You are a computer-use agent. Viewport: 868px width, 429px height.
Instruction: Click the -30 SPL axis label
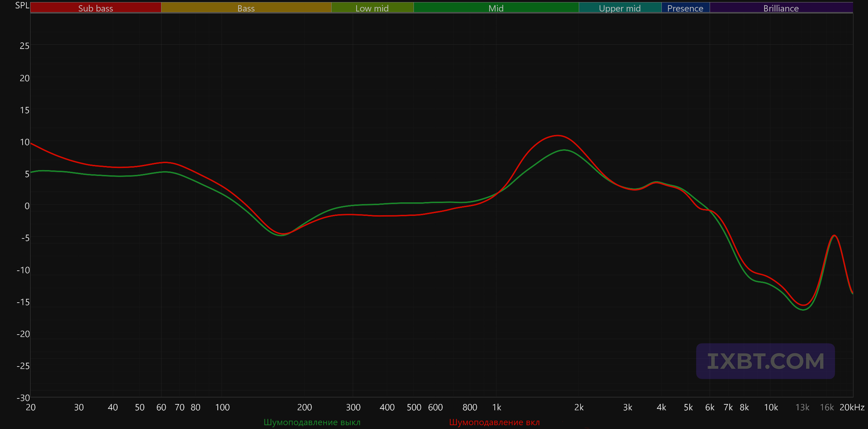[23, 398]
